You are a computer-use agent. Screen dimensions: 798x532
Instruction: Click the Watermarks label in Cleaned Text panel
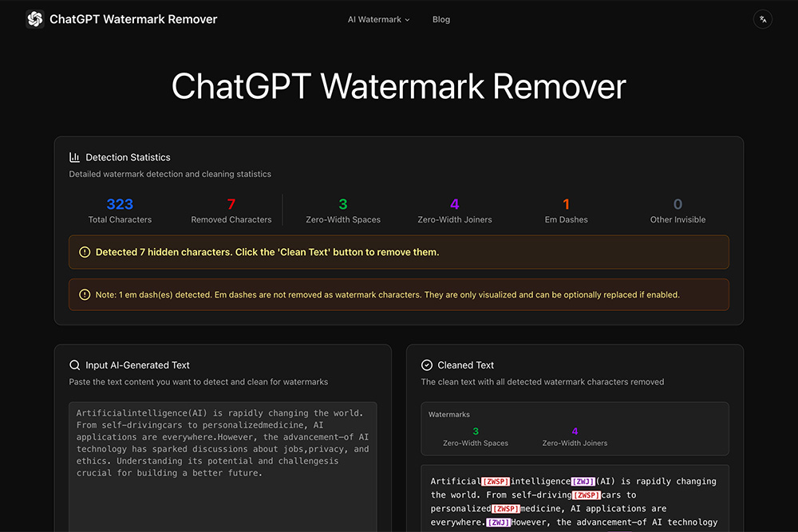[x=448, y=415]
